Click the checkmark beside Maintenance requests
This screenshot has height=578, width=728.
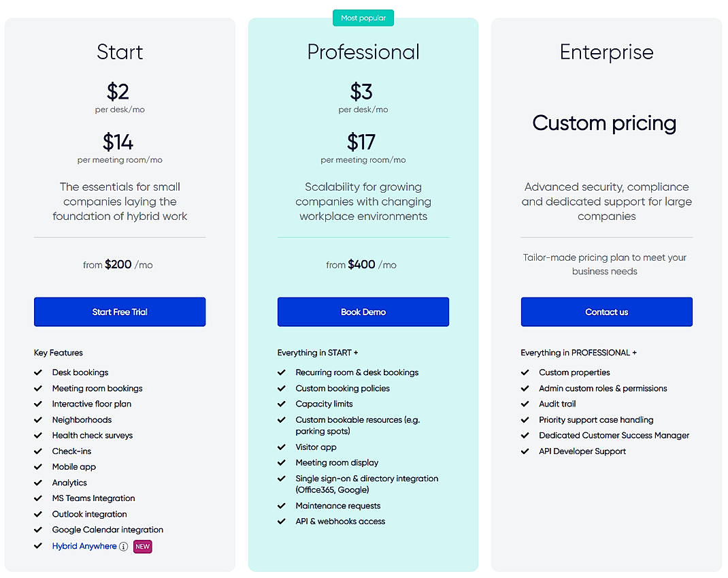click(281, 506)
